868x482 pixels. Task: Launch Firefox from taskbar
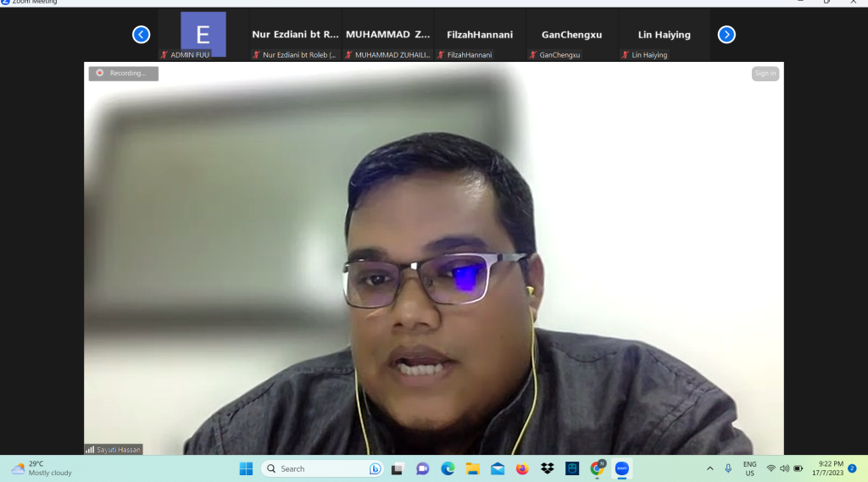pos(522,468)
